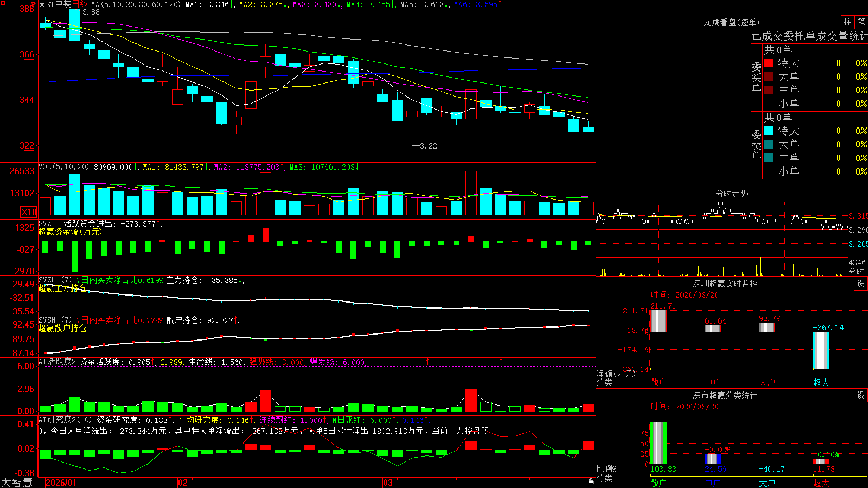The width and height of the screenshot is (868, 488).
Task: Click the 深圳超赢实时监控 panel title
Action: (725, 284)
